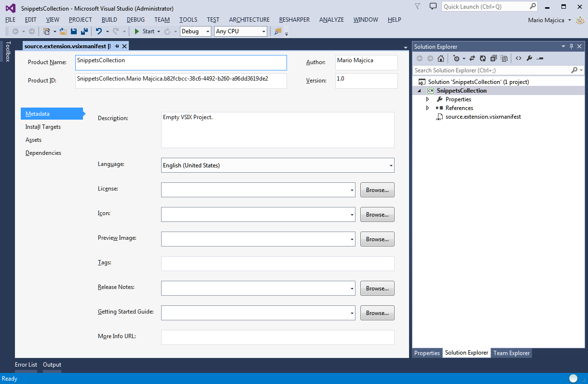Toggle auto-hide pin on Solution Explorer
This screenshot has width=588, height=384.
[x=572, y=47]
